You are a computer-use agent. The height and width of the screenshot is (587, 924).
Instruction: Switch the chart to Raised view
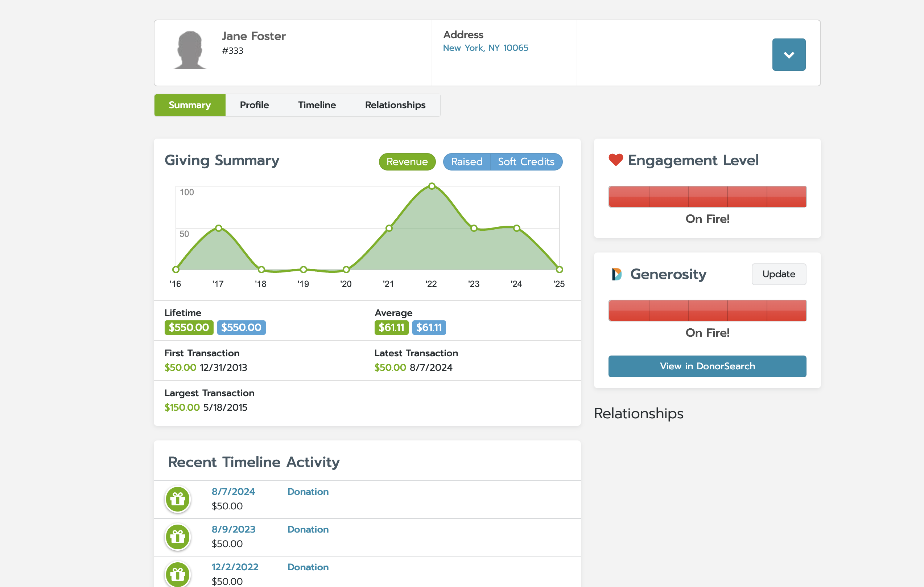click(x=467, y=162)
